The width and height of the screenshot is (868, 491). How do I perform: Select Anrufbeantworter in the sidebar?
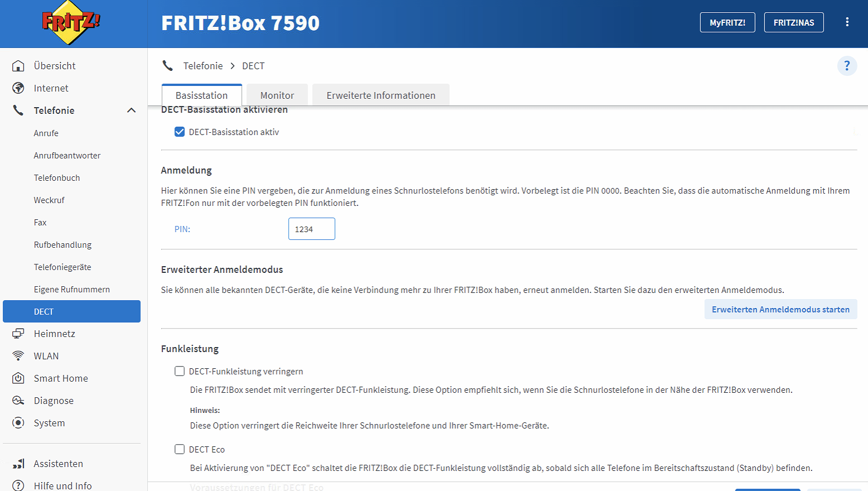coord(67,156)
